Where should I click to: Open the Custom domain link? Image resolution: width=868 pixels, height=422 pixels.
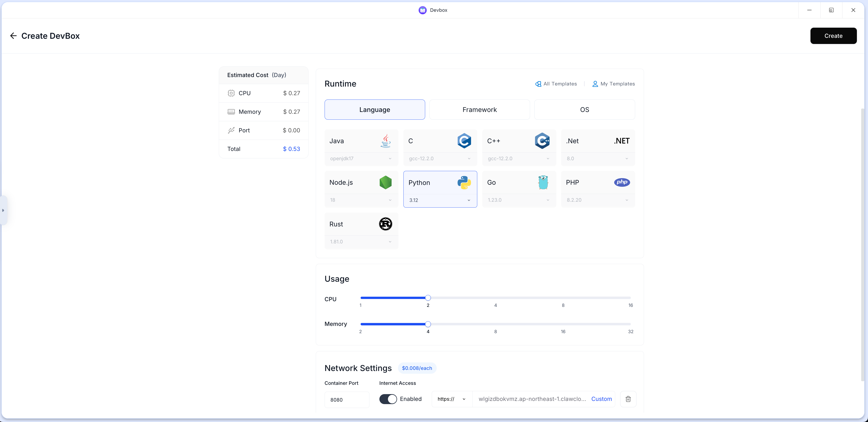click(x=601, y=399)
